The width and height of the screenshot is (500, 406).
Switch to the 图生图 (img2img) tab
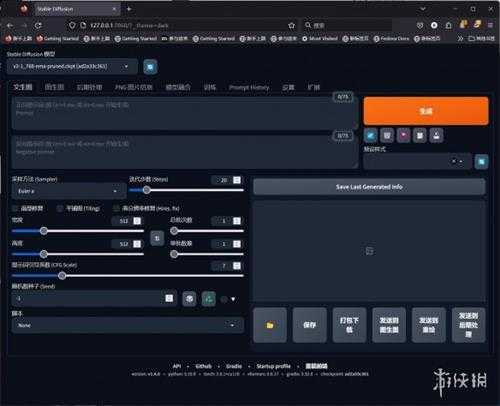pos(54,87)
